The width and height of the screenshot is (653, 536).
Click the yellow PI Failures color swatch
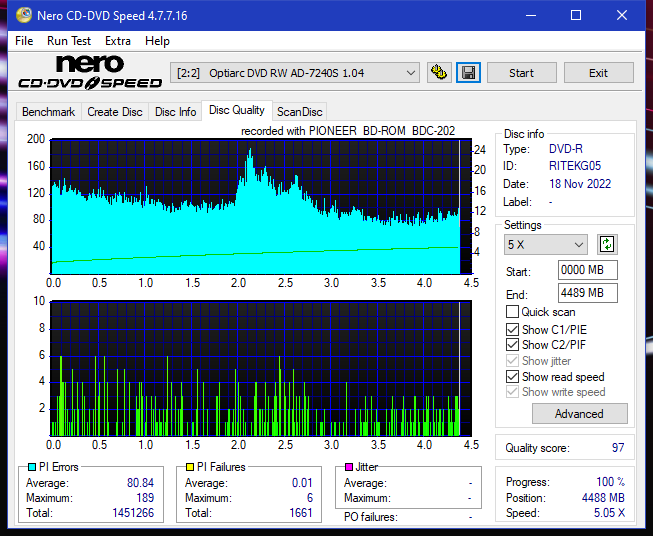pos(190,467)
